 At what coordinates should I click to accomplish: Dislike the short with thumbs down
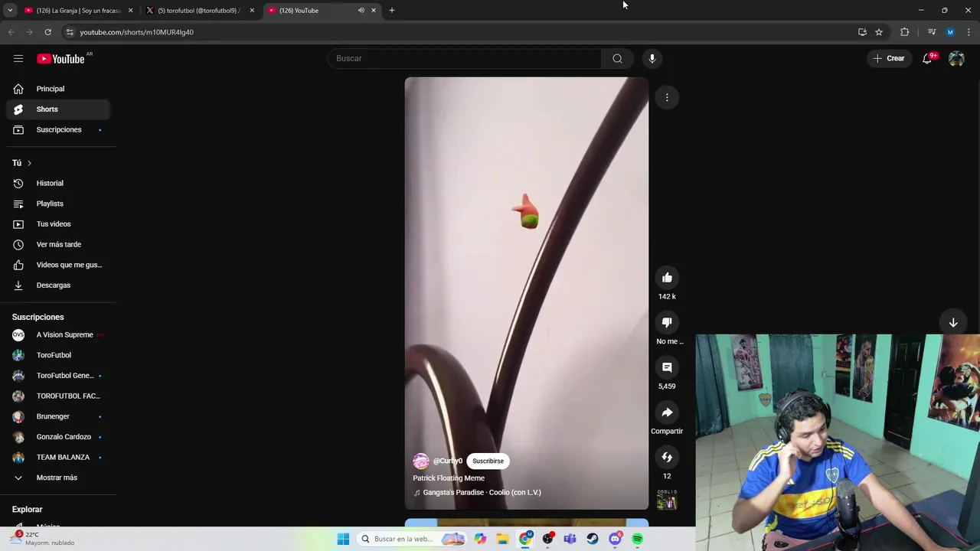pos(667,322)
